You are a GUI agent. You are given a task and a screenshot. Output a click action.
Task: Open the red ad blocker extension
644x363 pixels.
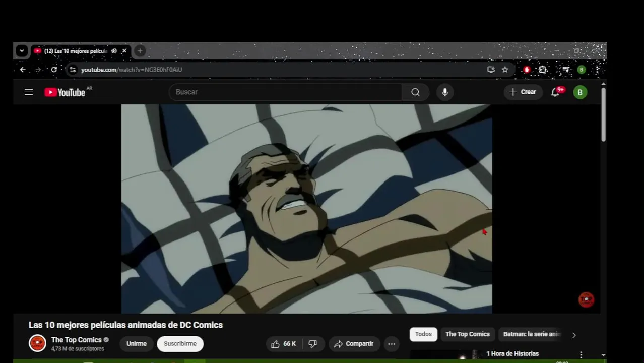527,70
